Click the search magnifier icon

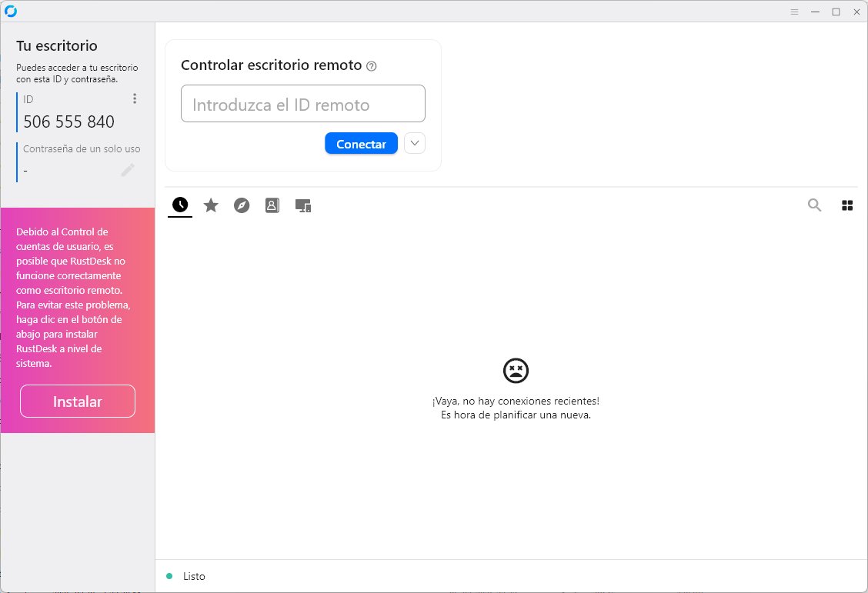click(x=814, y=205)
